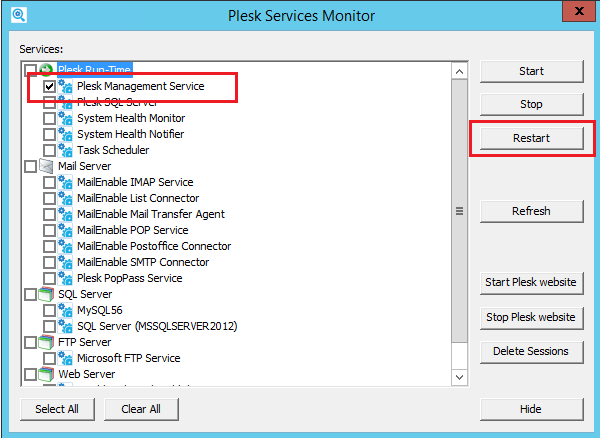
Task: Uncheck the Plesk Management Service checkbox
Action: point(49,87)
